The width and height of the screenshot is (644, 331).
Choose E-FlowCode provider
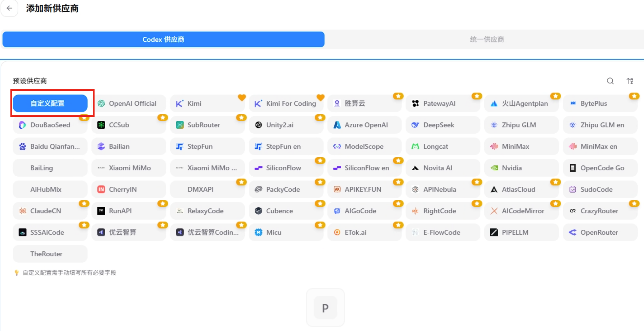pos(443,232)
